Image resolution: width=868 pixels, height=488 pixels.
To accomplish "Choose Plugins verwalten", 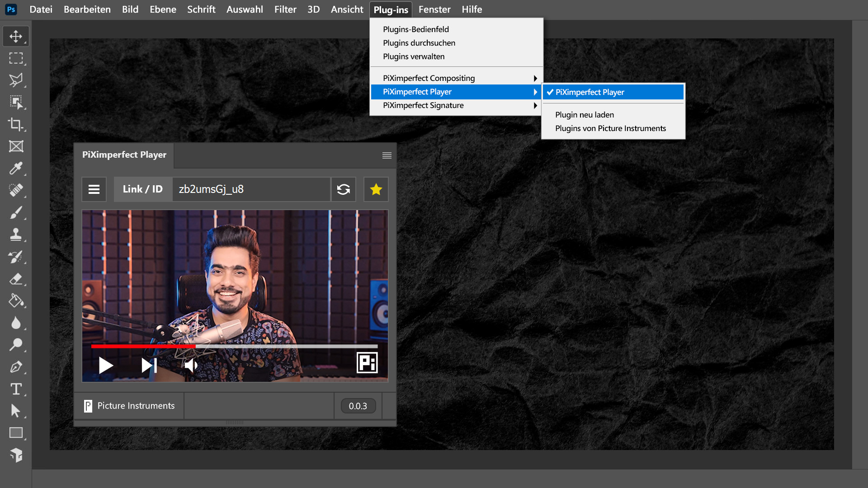I will point(414,56).
